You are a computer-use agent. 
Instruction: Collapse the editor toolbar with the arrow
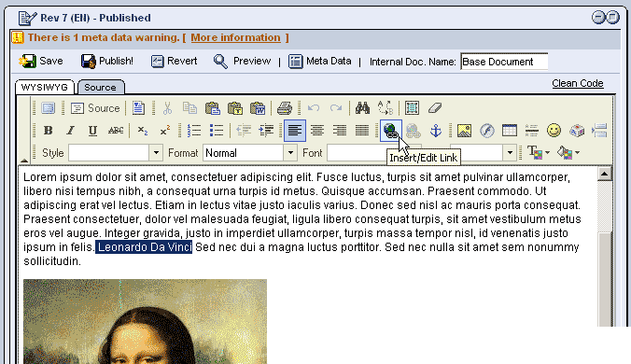point(24,161)
